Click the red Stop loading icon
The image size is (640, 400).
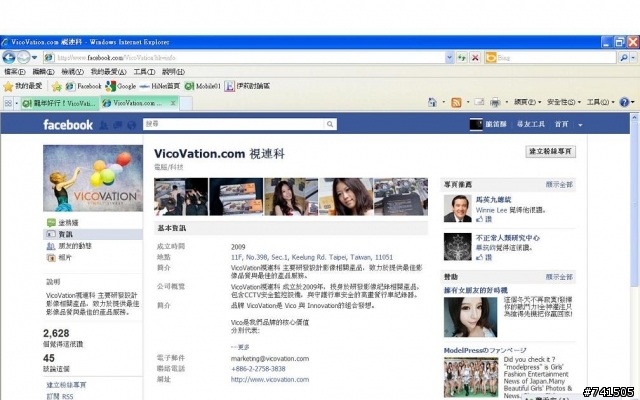click(475, 58)
